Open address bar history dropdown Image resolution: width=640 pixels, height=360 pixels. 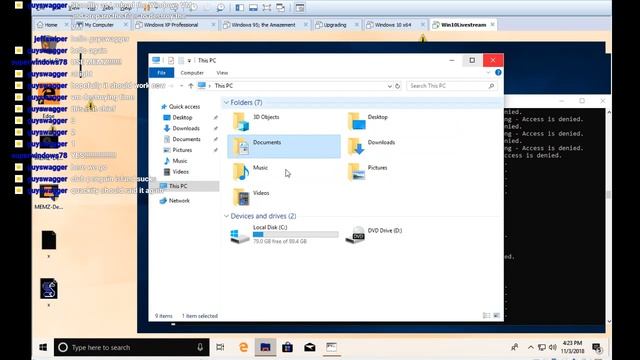coord(390,86)
